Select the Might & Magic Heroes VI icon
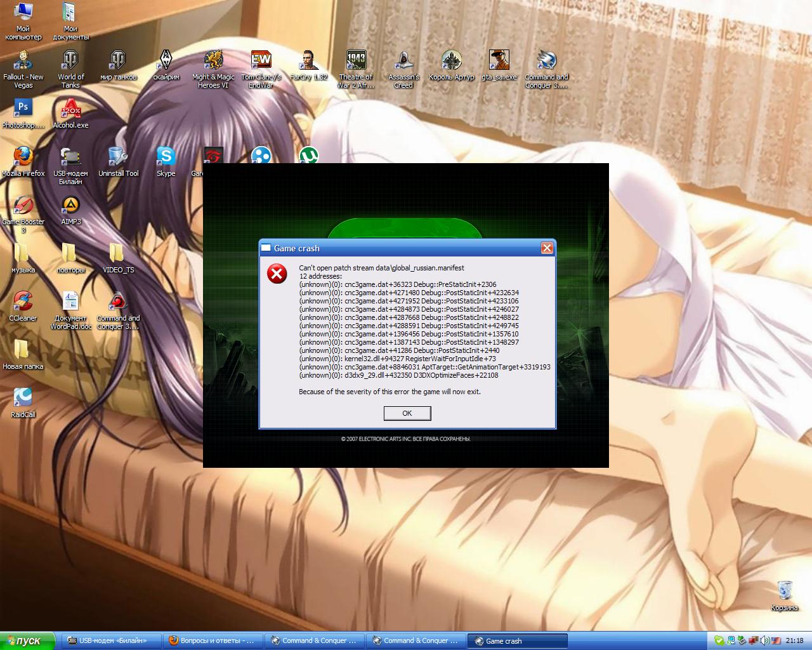Viewport: 812px width, 650px height. pos(213,69)
